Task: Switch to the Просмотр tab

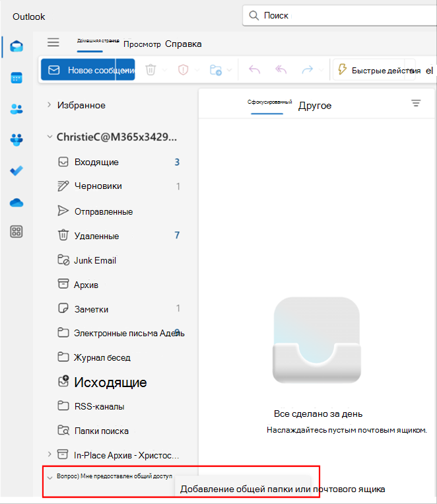Action: click(x=142, y=44)
